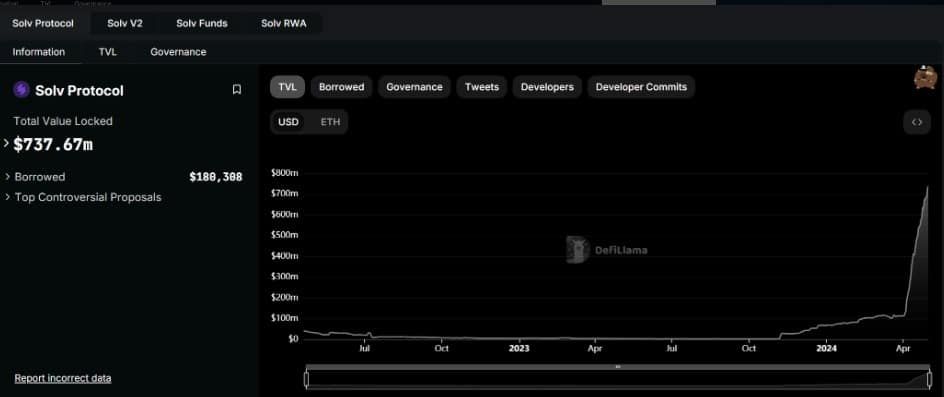Click the $100m y-axis label
944x397 pixels.
point(285,318)
